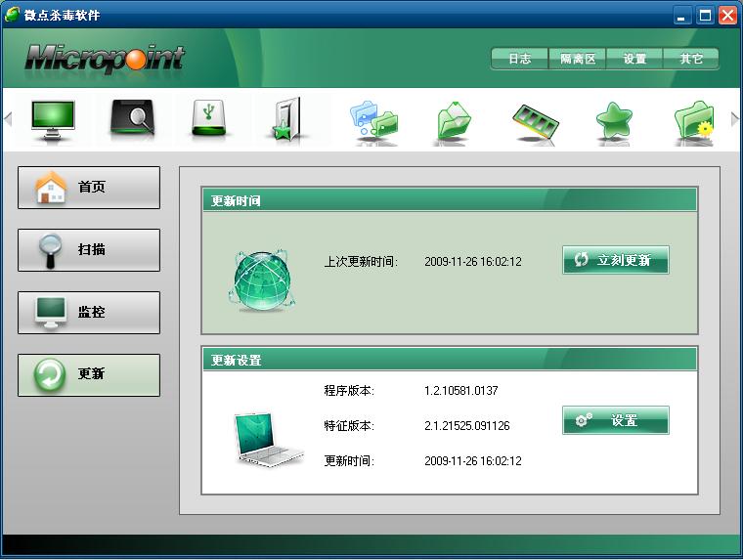Screen dimensions: 743x560
Task: Click the memory RAM chip icon
Action: 536,121
